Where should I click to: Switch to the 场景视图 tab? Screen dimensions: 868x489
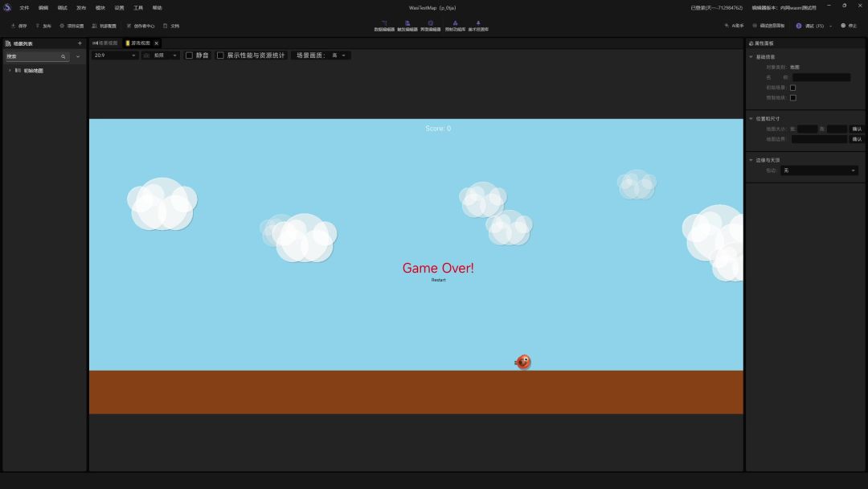click(x=105, y=43)
